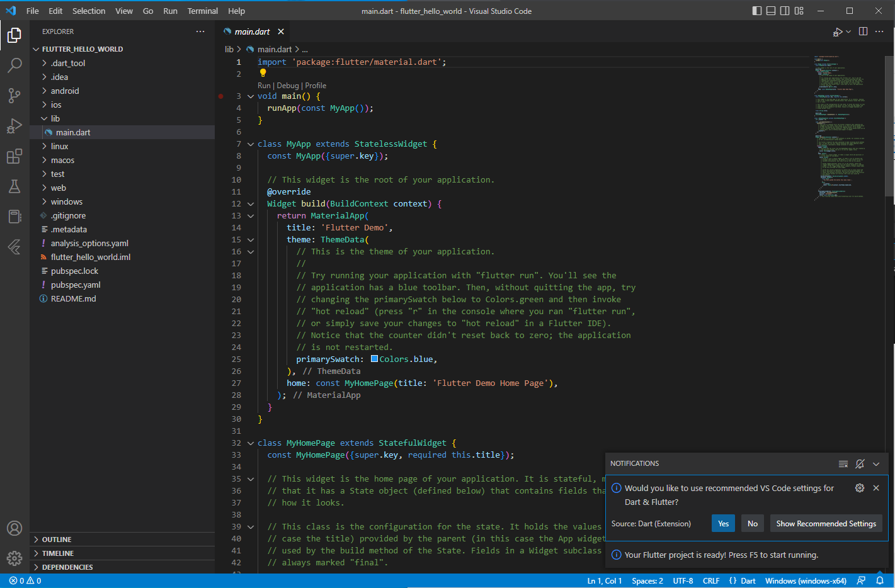
Task: Collapse the lib folder
Action: 122,118
